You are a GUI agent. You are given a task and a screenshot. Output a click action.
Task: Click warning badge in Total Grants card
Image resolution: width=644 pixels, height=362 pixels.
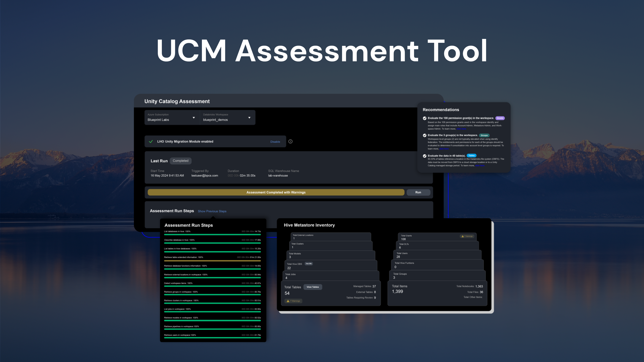point(467,236)
